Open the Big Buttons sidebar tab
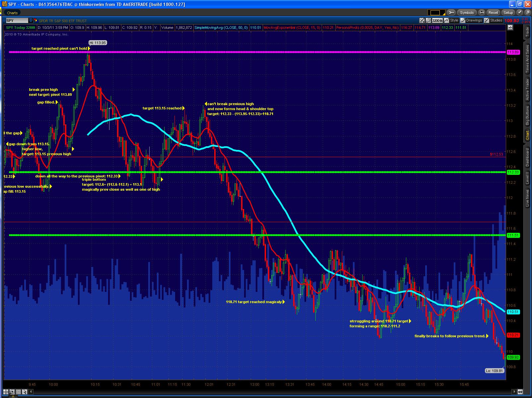Viewport: 532px width, 398px height. pyautogui.click(x=527, y=115)
